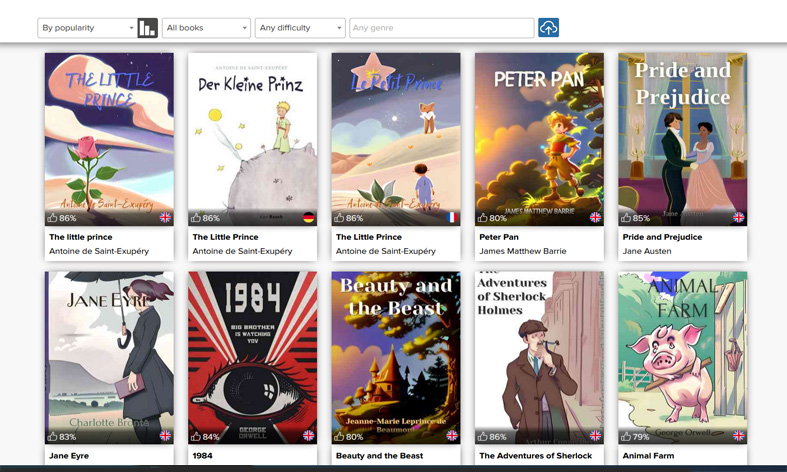The width and height of the screenshot is (787, 472).
Task: Click thumbs-up icon on Le Petit Prince
Action: [x=339, y=217]
